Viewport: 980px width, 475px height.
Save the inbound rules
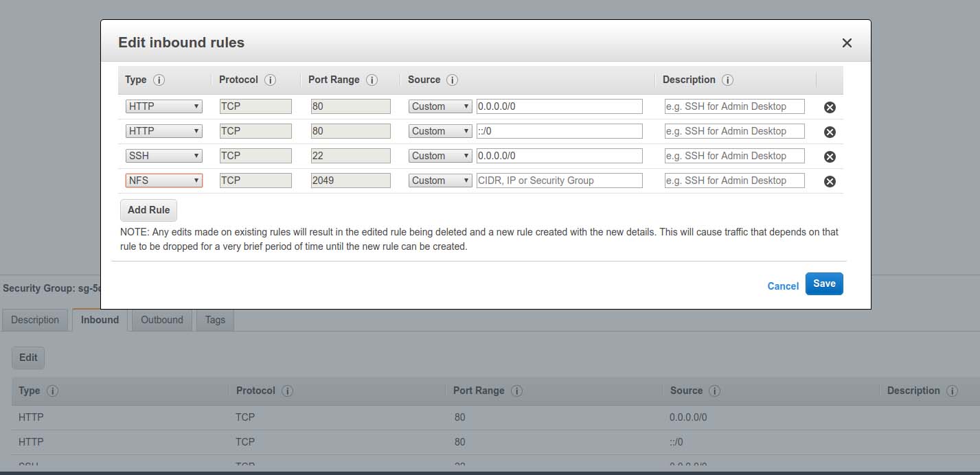[x=824, y=283]
